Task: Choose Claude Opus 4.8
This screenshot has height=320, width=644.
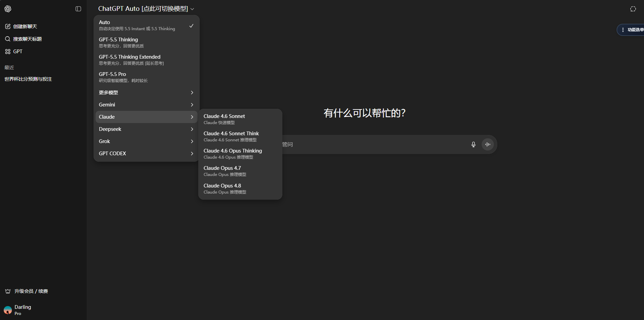Action: point(240,189)
